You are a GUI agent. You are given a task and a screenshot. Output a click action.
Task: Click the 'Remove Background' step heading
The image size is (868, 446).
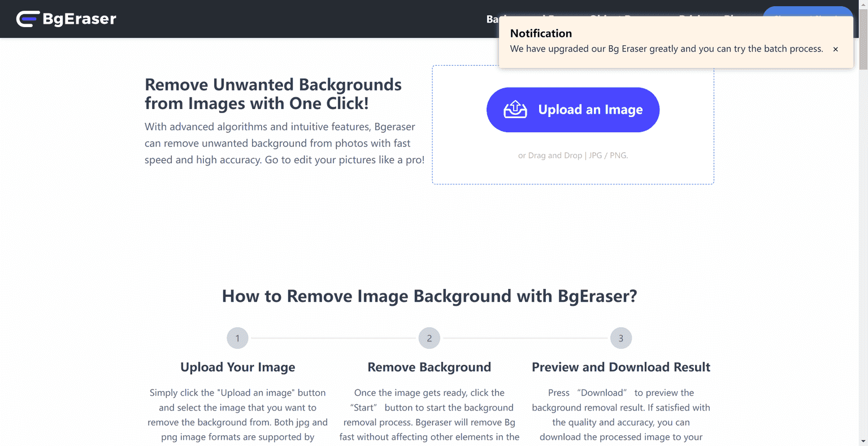(429, 367)
